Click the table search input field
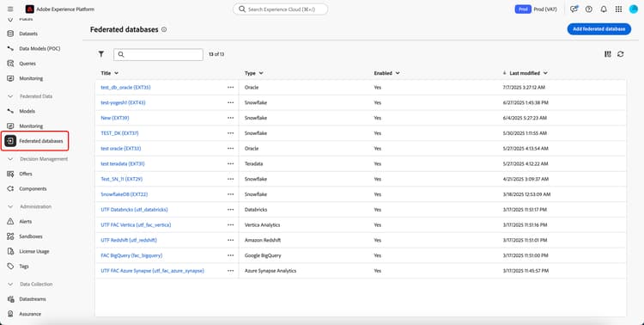The width and height of the screenshot is (644, 325). (158, 54)
